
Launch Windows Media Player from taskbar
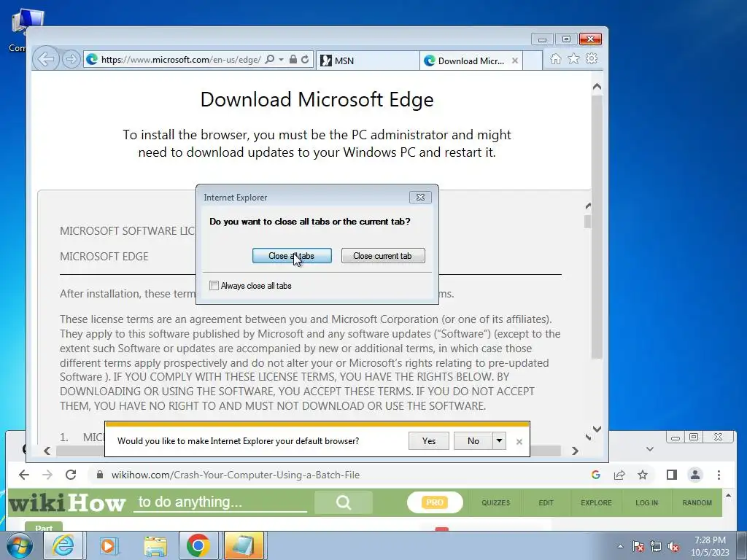point(108,545)
